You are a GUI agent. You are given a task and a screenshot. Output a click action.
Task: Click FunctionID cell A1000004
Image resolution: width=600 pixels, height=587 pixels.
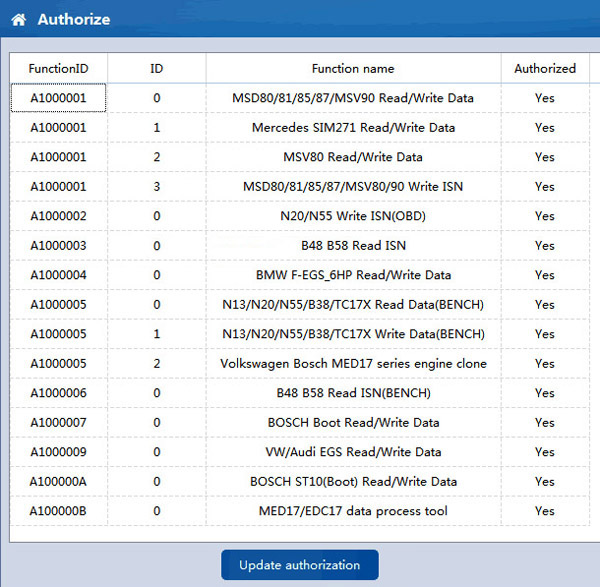(x=59, y=275)
